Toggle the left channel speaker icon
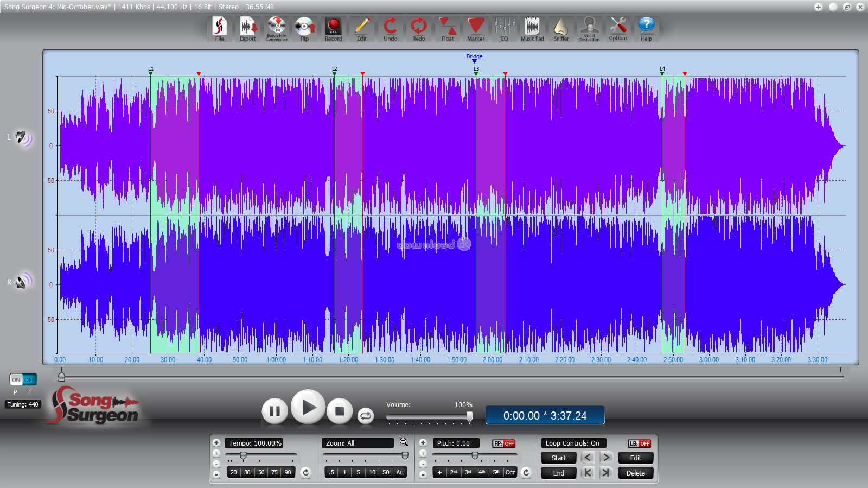 [x=23, y=138]
